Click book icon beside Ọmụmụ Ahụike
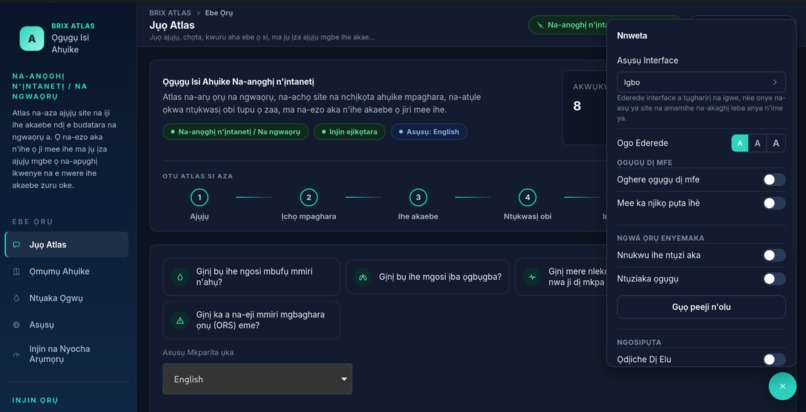 pyautogui.click(x=16, y=271)
